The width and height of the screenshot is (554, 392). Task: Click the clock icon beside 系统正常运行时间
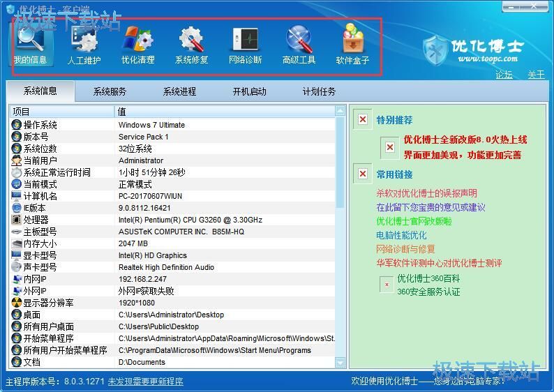(16, 172)
